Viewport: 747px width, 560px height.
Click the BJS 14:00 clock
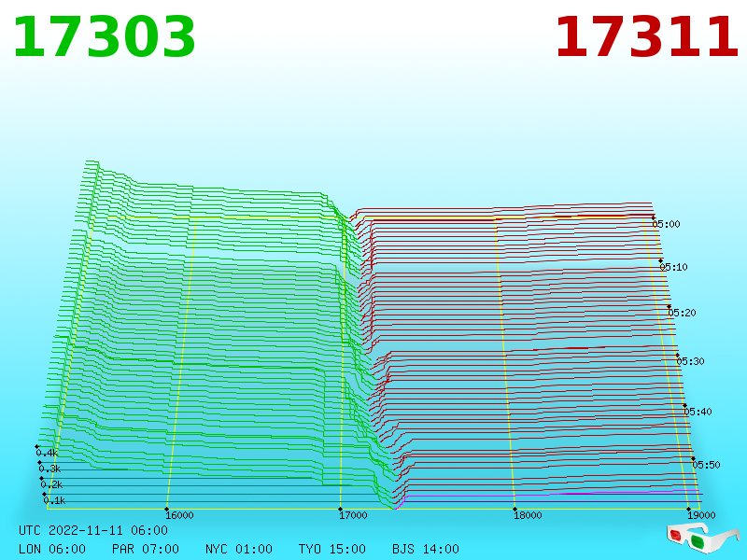point(426,549)
